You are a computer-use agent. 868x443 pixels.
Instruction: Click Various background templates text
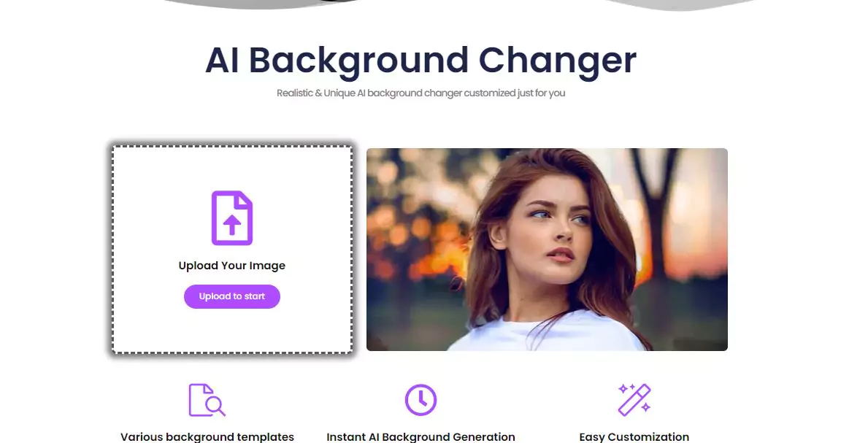[x=207, y=437]
